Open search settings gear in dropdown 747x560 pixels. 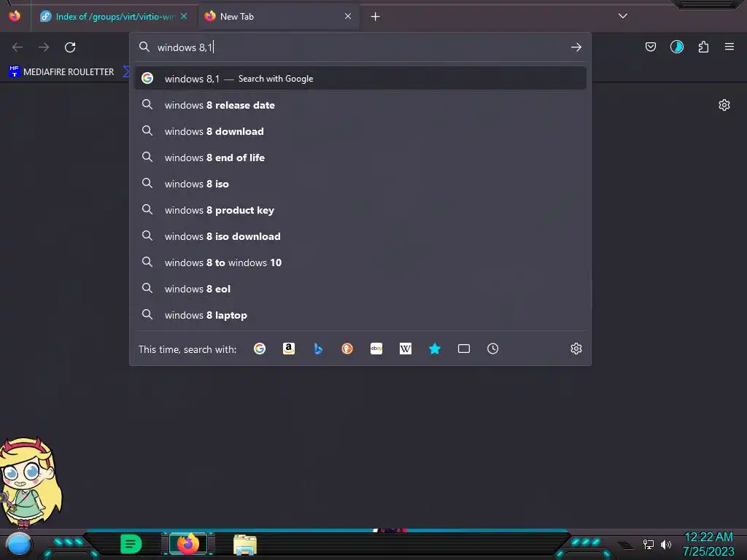[576, 349]
